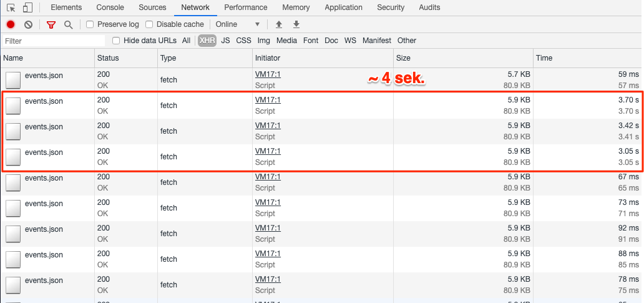This screenshot has height=303, width=644.
Task: Select events.json row taking 92 ms
Action: click(x=322, y=234)
